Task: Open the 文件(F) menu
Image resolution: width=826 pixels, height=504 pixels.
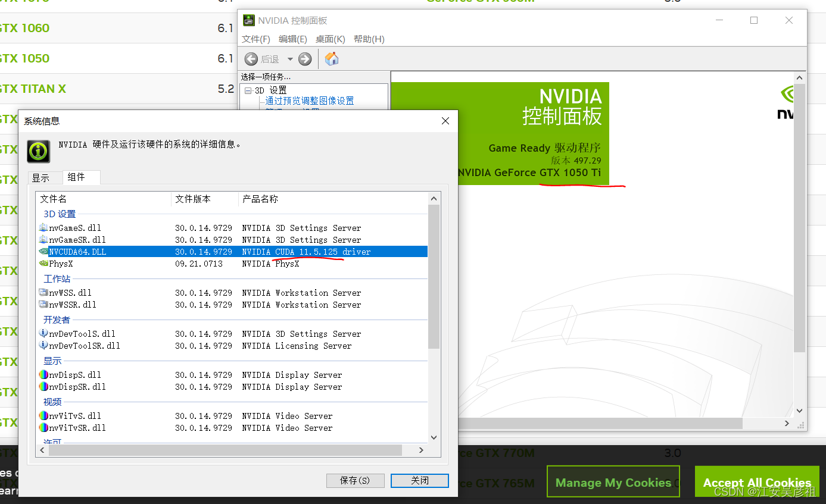Action: pos(256,39)
